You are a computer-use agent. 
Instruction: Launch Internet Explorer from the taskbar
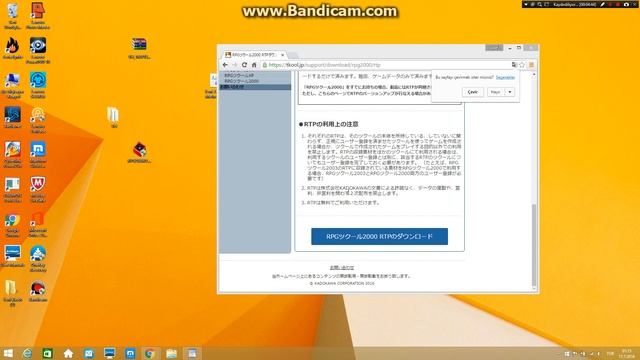tap(27, 353)
